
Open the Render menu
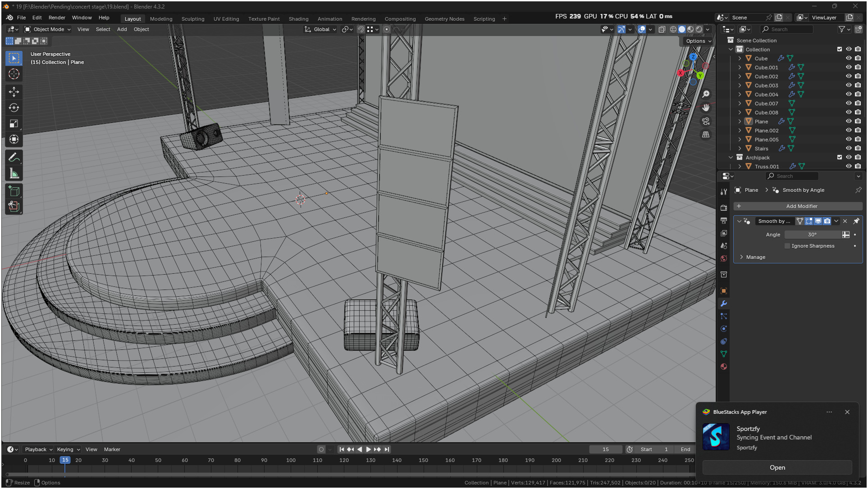(57, 18)
